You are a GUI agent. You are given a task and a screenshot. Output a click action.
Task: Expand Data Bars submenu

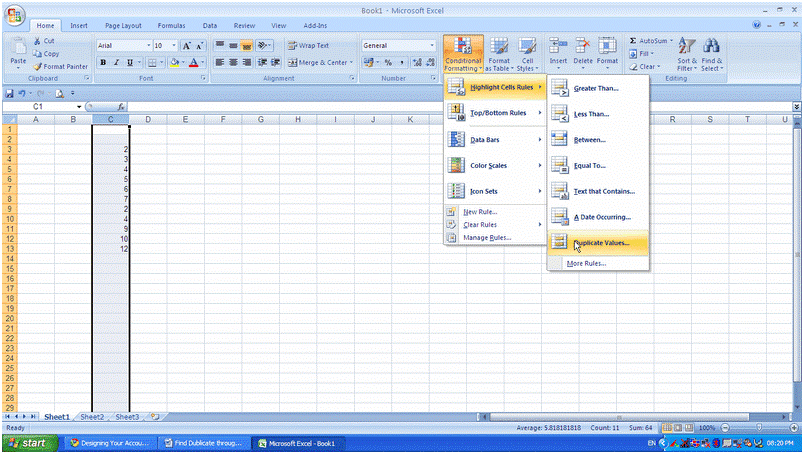pyautogui.click(x=495, y=140)
